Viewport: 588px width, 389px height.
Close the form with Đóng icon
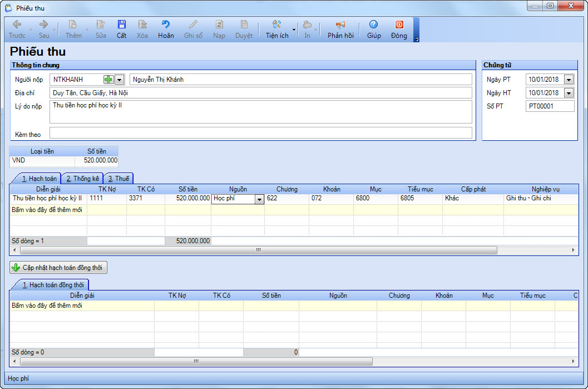point(399,24)
